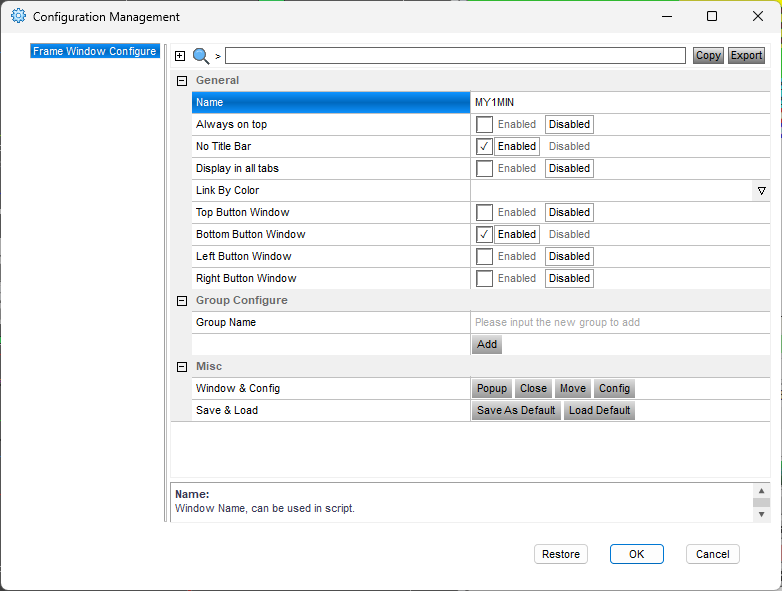Open the Link By Color dropdown
Image resolution: width=782 pixels, height=591 pixels.
[761, 191]
